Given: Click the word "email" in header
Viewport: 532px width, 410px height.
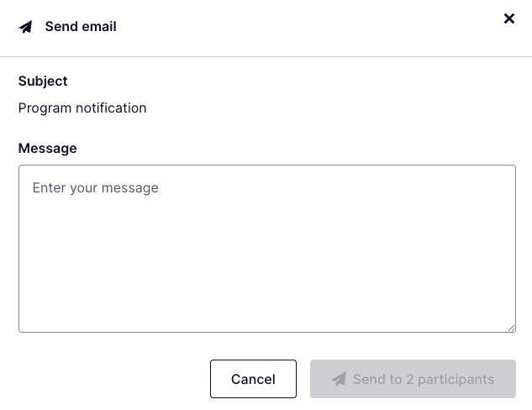Looking at the screenshot, I should [98, 27].
